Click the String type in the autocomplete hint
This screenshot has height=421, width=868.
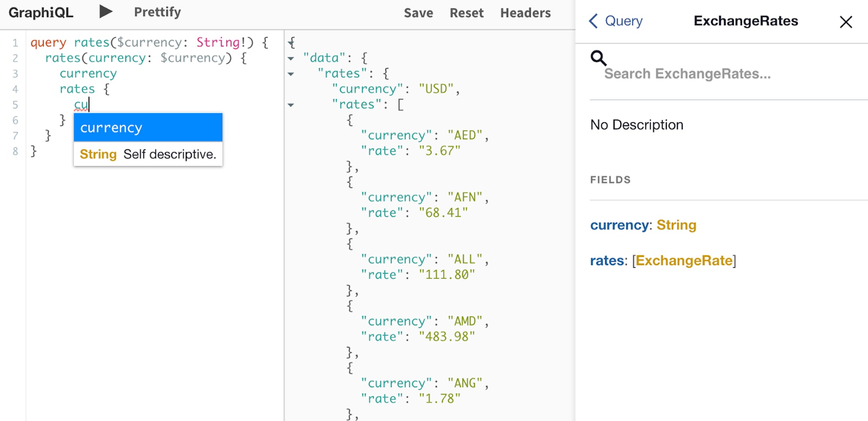98,155
